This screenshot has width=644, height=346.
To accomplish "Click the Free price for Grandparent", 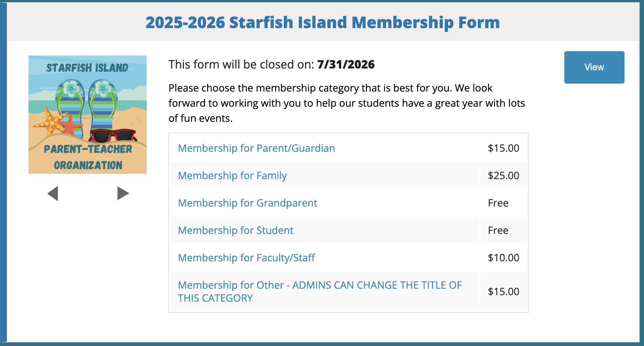I will click(x=498, y=203).
